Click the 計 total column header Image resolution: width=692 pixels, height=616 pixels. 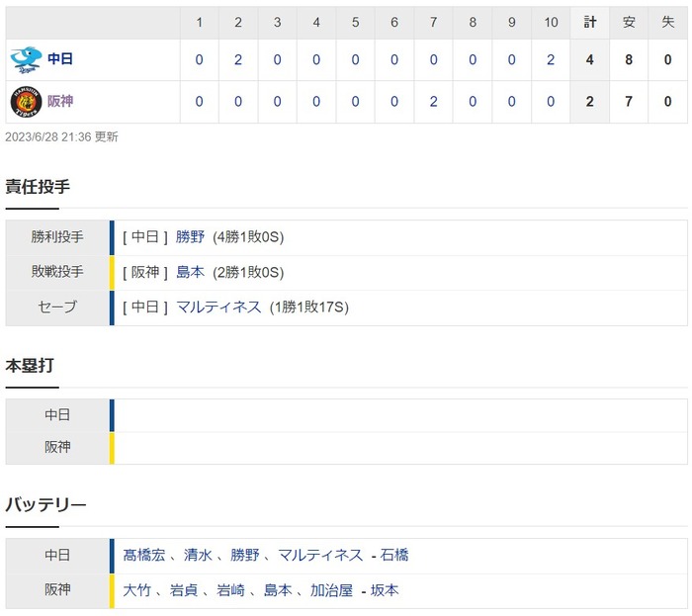click(589, 22)
